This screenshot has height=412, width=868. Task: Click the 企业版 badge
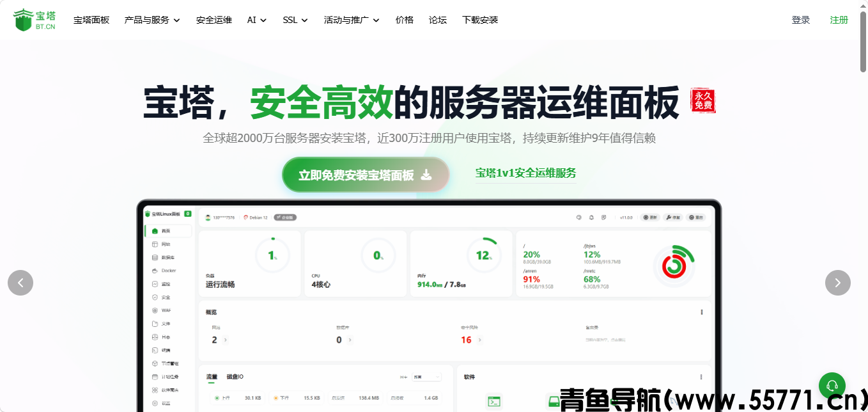coord(285,218)
